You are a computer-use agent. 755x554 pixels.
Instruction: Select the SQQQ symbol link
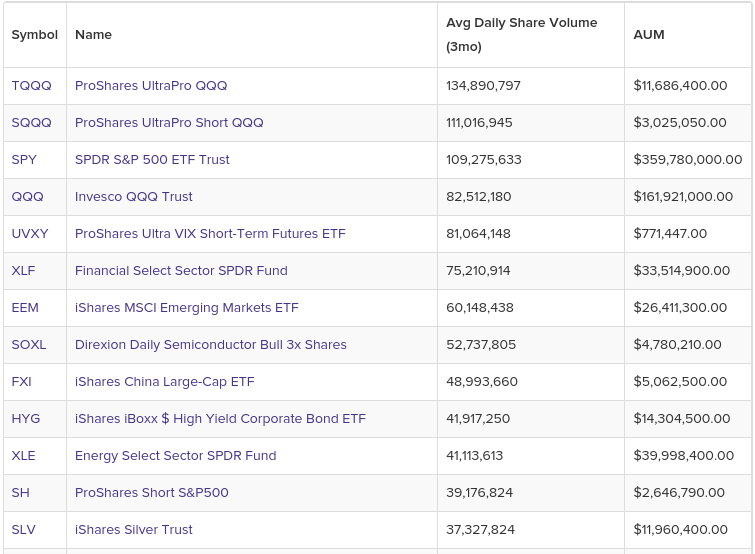point(31,123)
